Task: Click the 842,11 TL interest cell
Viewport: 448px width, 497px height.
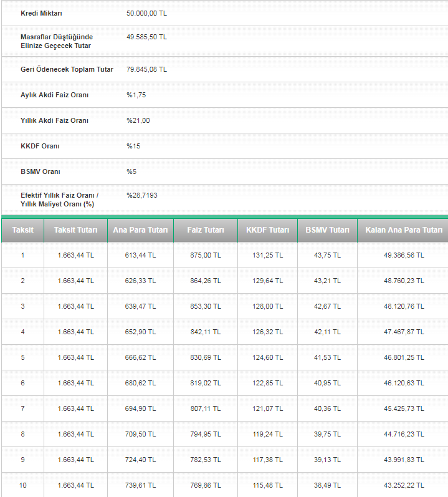Action: click(x=206, y=332)
